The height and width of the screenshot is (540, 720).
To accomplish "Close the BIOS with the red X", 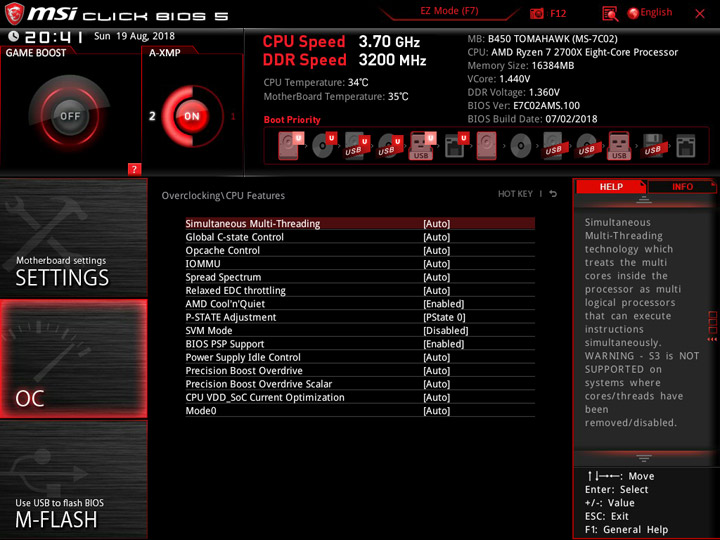I will [699, 14].
